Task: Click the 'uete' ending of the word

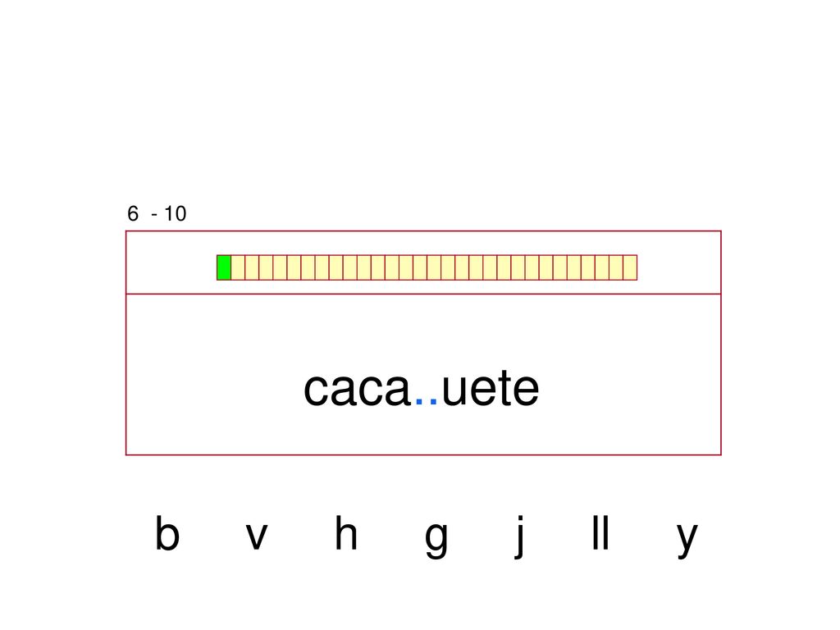Action: pos(491,388)
